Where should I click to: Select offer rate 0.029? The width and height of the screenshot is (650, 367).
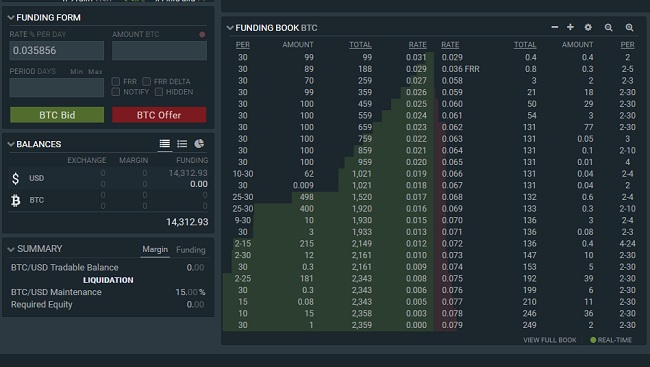point(452,57)
